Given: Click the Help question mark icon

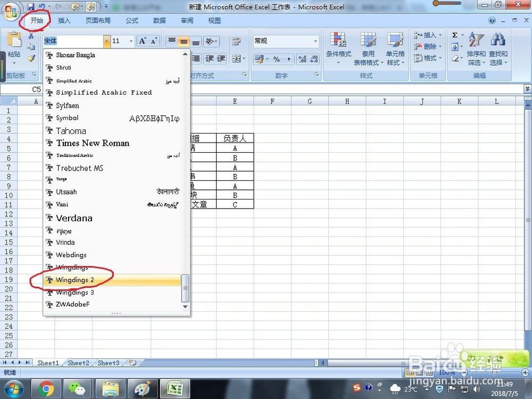Looking at the screenshot, I should [492, 21].
